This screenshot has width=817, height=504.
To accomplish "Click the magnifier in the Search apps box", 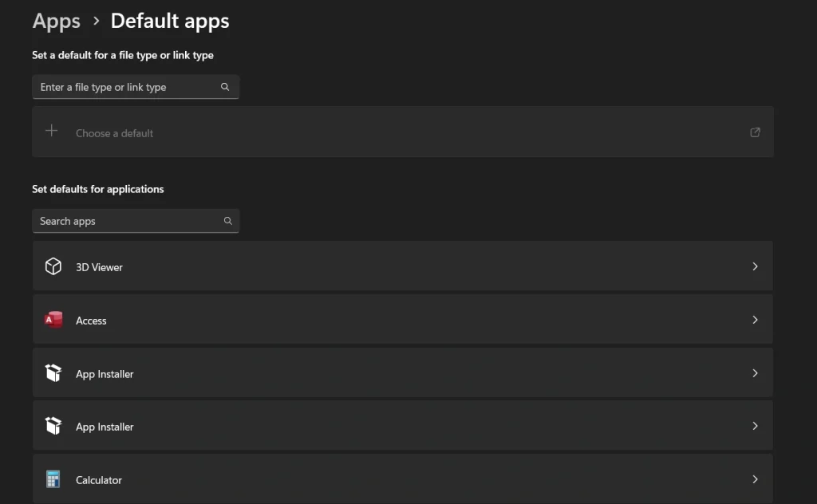I will pos(227,221).
